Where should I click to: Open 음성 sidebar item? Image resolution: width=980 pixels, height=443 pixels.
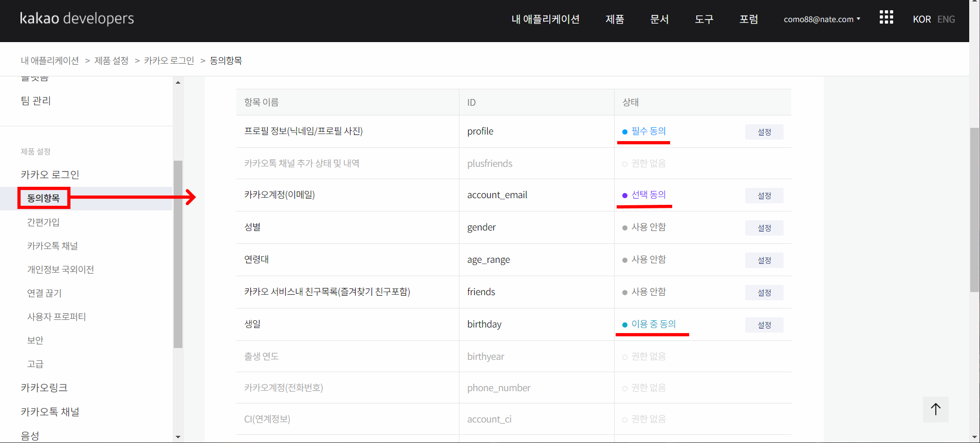click(30, 436)
